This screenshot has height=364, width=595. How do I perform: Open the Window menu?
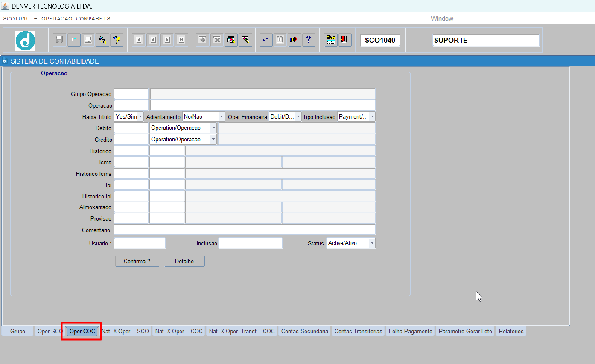(442, 19)
